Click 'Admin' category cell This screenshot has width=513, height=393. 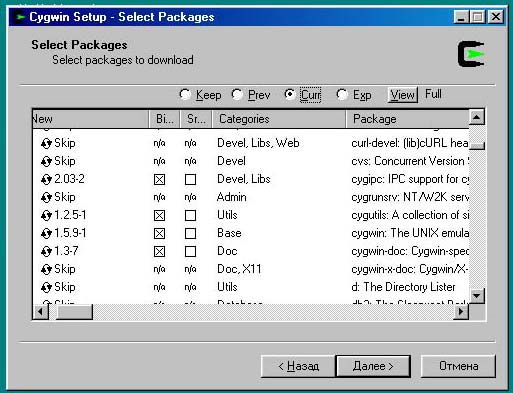(232, 197)
